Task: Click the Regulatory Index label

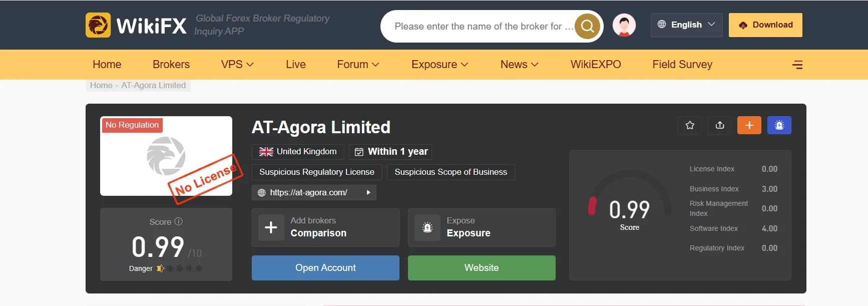Action: (x=717, y=248)
